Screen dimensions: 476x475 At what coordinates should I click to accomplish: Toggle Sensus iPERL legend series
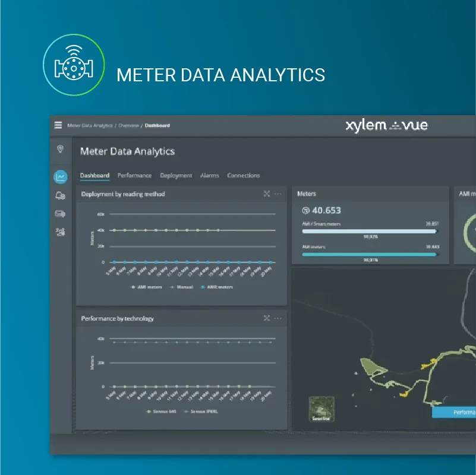[x=201, y=411]
